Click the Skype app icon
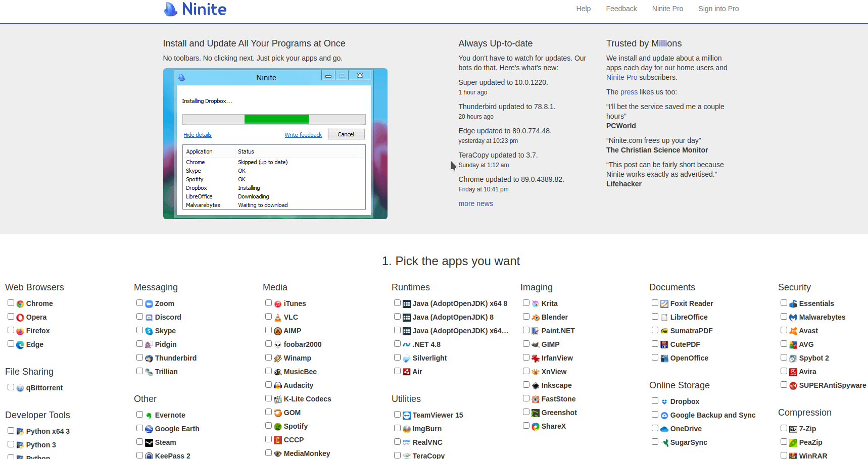868x459 pixels. pyautogui.click(x=149, y=331)
